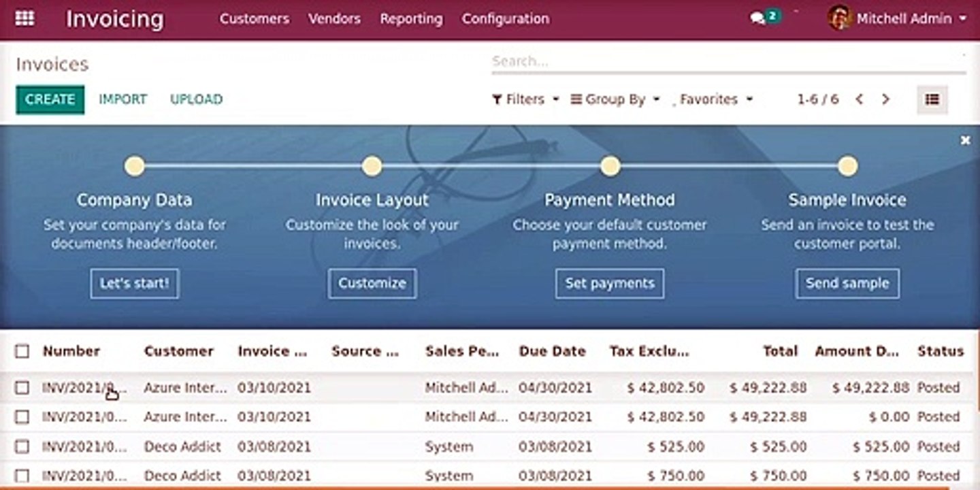Check the Deco Addict $ 525.00 invoice row

(22, 446)
